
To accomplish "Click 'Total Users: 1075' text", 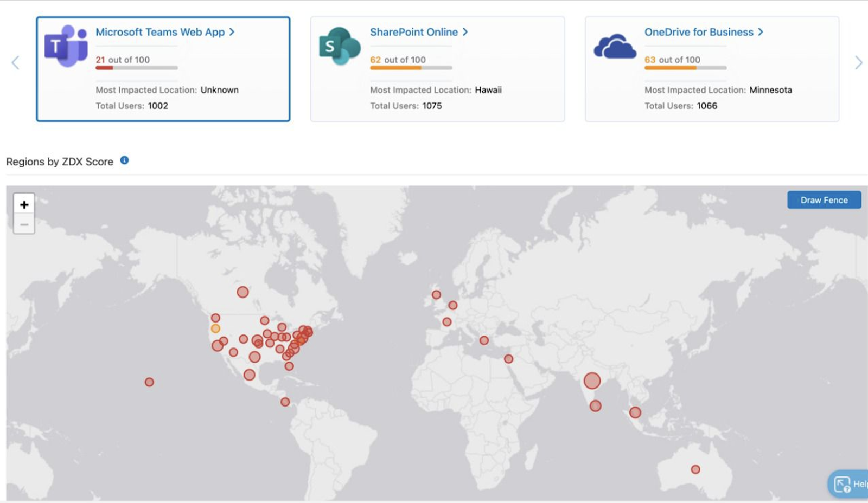I will pos(406,106).
